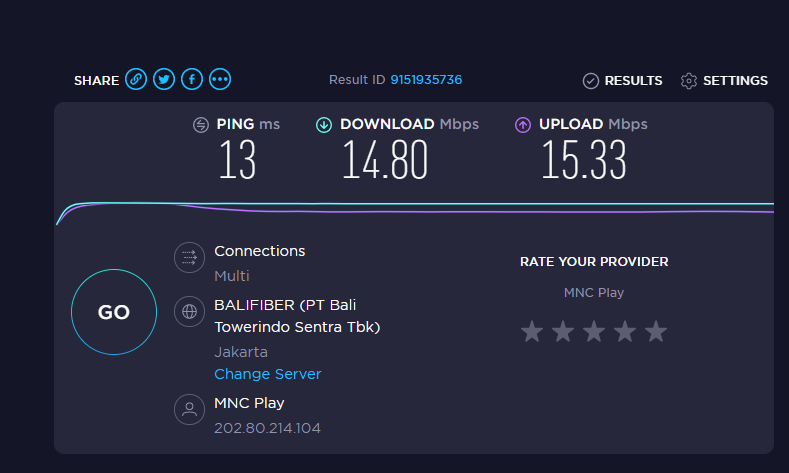
Task: Rate MNC Play five stars
Action: click(656, 331)
